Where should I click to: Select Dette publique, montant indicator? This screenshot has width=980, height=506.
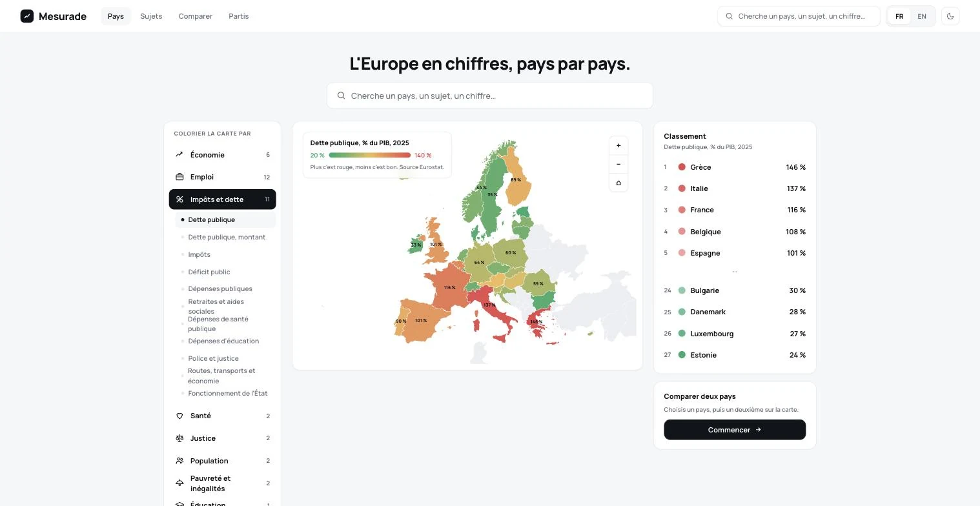[225, 237]
